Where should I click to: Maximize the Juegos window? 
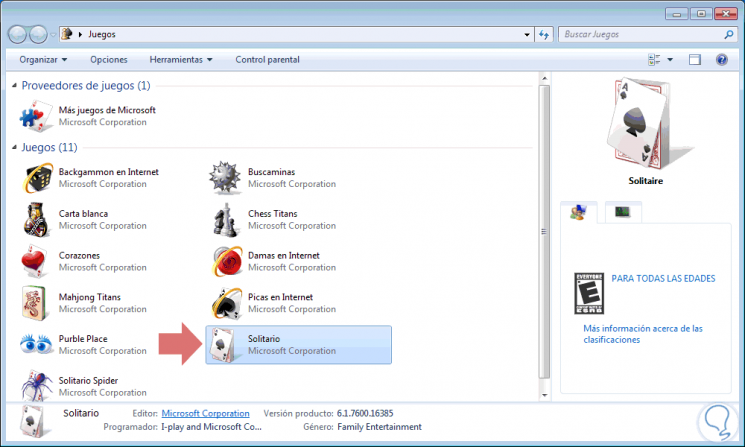(x=701, y=14)
